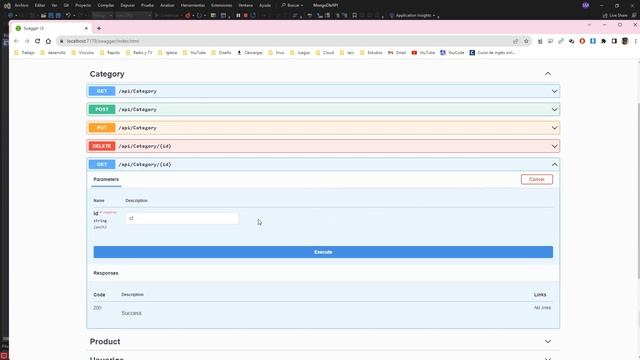
Task: Open the Curso de inglés bookmark
Action: tap(493, 53)
